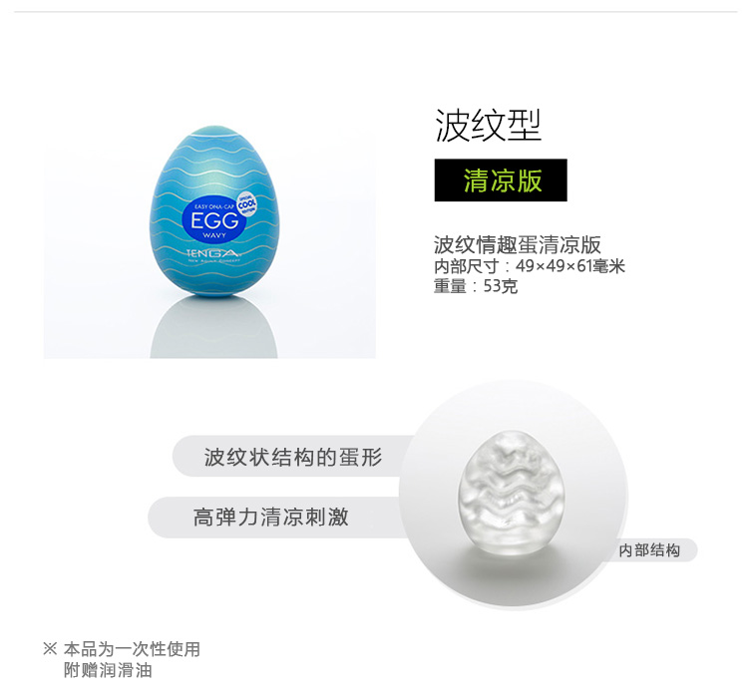Click the ※ note symbol
This screenshot has height=700, width=748.
pos(50,648)
